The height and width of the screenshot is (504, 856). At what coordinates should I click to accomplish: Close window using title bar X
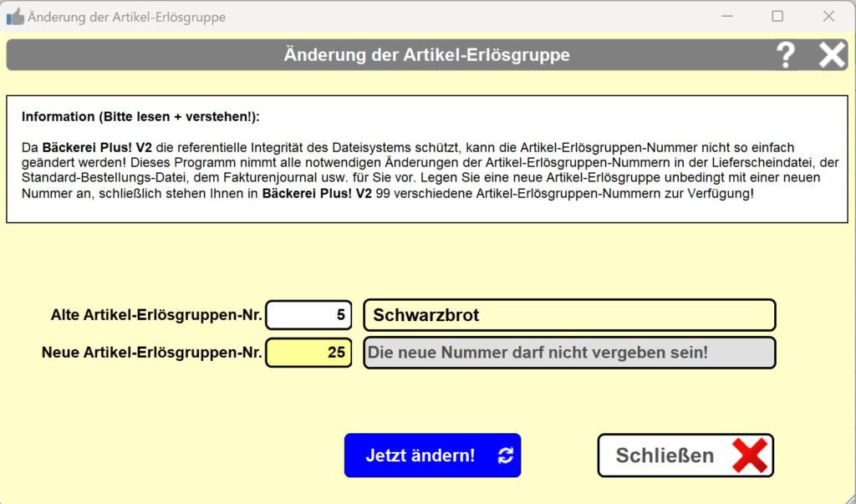tap(828, 17)
